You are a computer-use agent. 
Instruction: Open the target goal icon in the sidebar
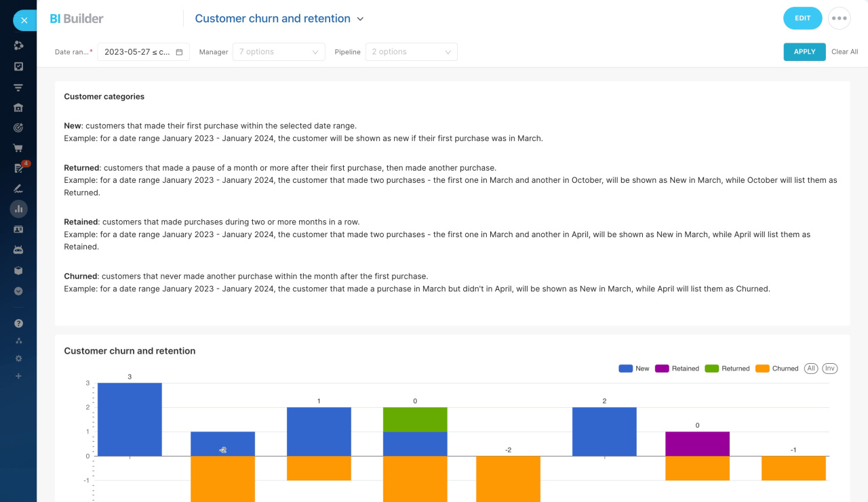point(18,127)
